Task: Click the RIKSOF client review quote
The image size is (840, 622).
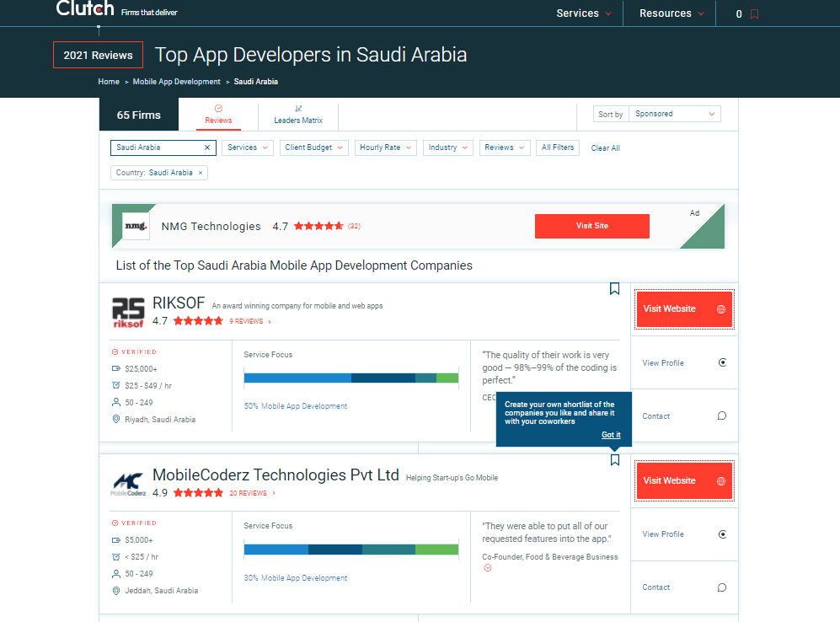Action: coord(549,367)
